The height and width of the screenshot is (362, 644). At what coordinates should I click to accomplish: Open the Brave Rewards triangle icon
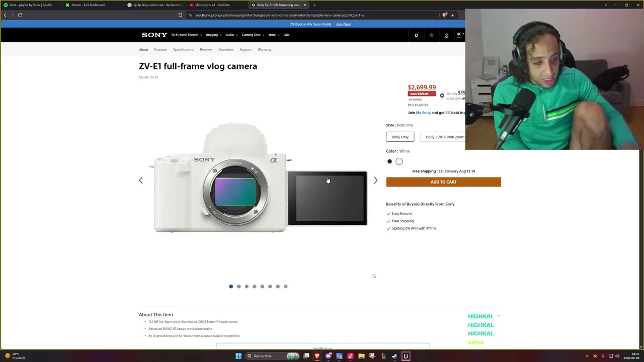click(453, 15)
